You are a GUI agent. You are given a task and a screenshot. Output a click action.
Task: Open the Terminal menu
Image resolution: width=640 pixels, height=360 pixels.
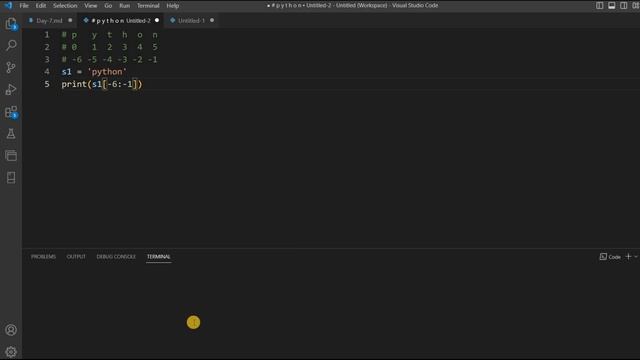tap(148, 6)
